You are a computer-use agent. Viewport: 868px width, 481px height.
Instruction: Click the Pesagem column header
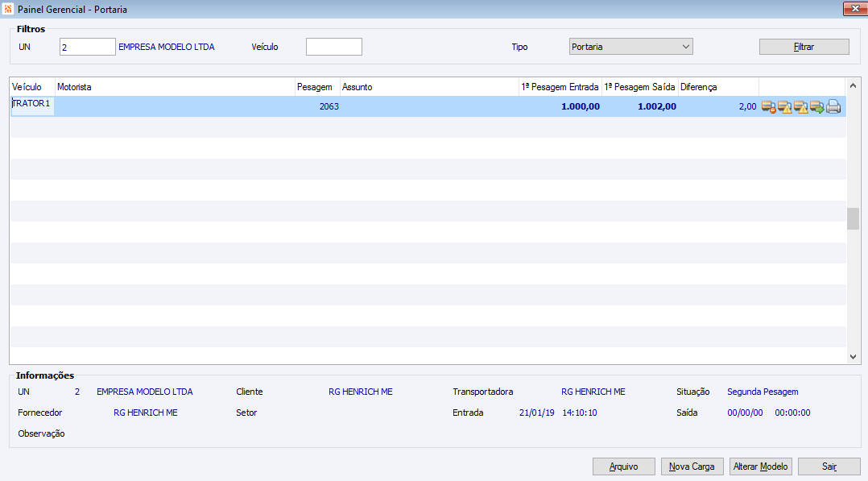317,87
